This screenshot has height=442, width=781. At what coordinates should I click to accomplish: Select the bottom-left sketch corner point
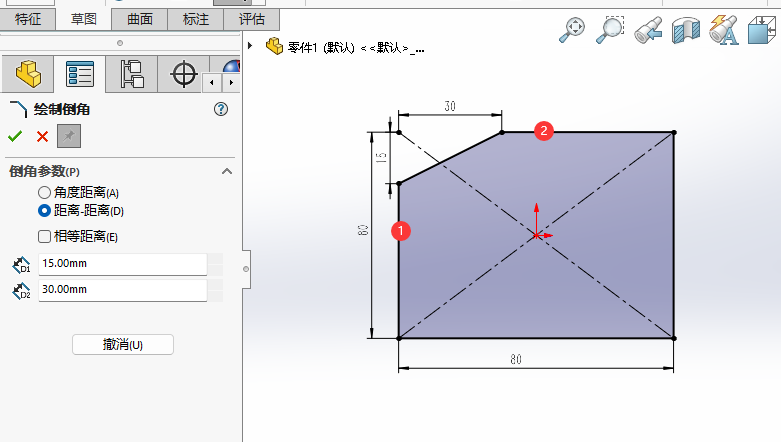399,338
